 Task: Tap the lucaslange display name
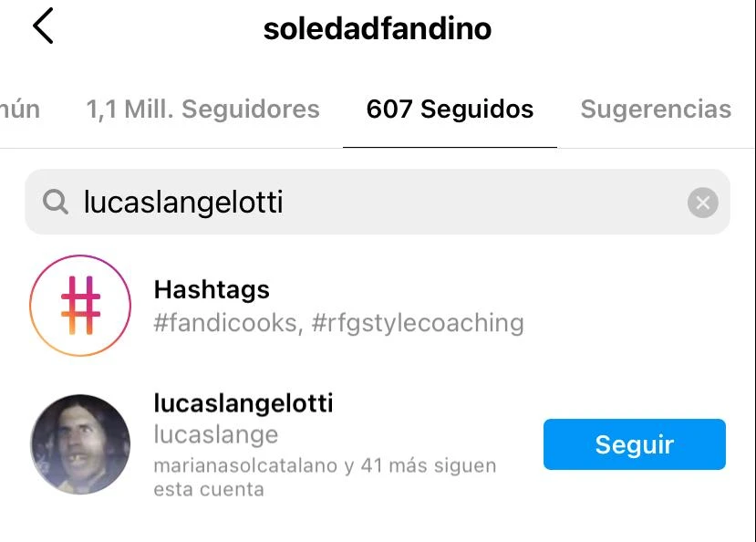pyautogui.click(x=216, y=435)
